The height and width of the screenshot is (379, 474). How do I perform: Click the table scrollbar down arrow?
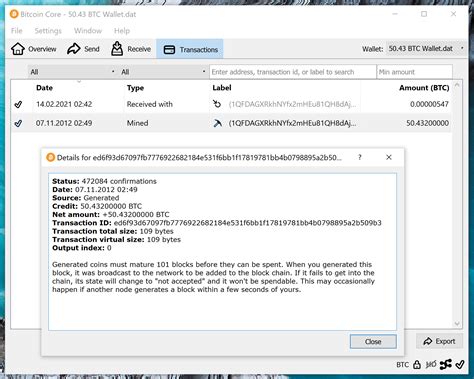[457, 323]
